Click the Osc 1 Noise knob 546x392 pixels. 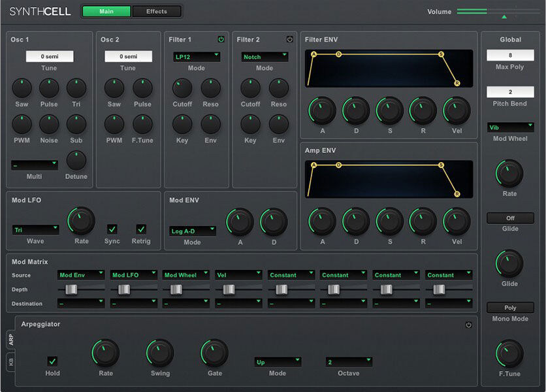(49, 124)
